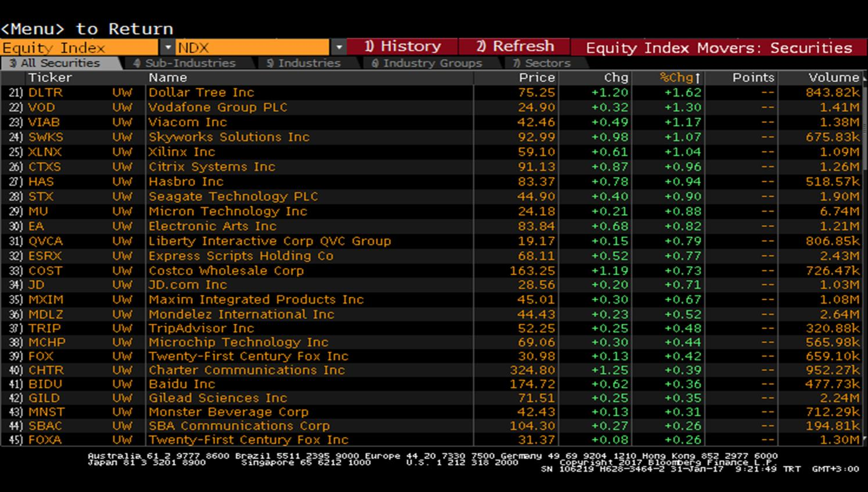Select JD.com Inc name

188,285
